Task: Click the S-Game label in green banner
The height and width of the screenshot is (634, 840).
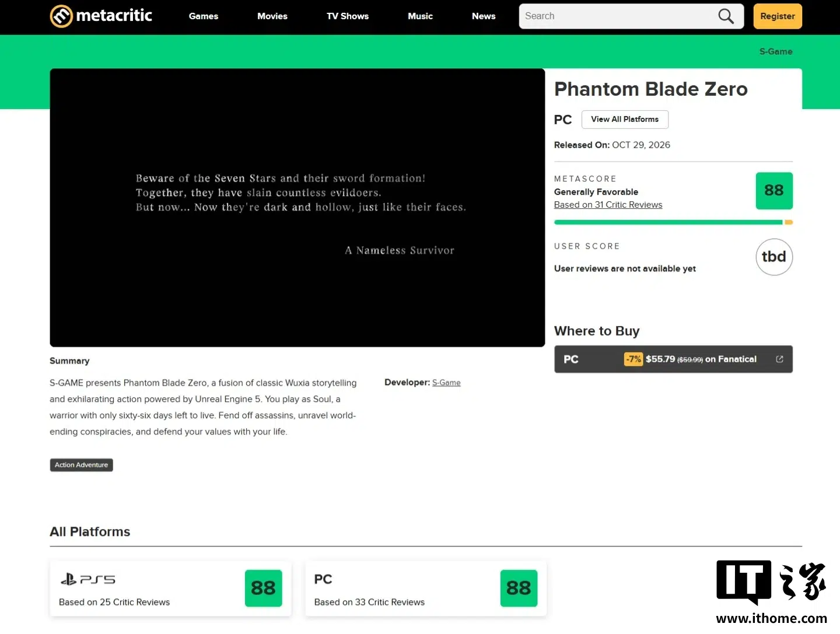Action: click(x=776, y=51)
